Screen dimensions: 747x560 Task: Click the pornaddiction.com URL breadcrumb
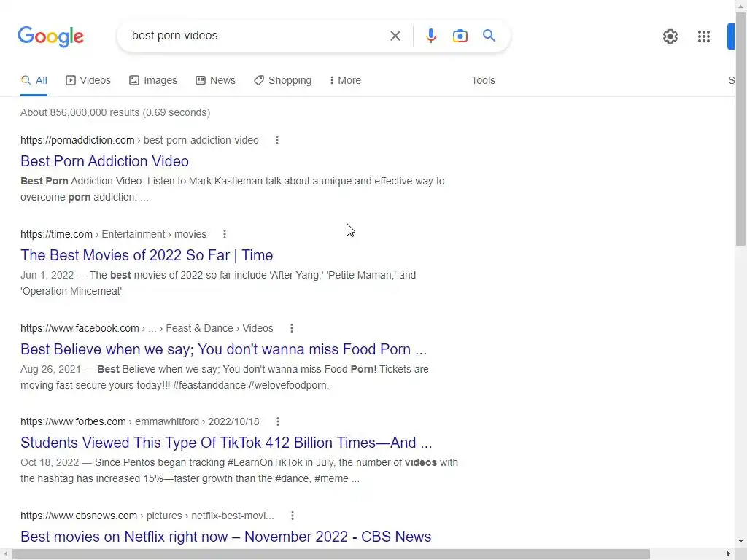click(139, 140)
